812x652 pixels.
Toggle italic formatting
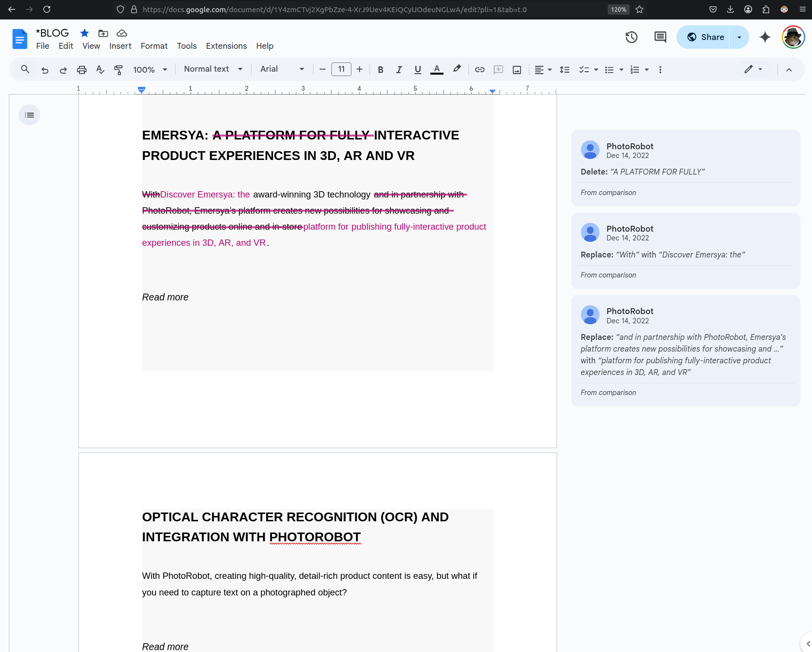click(x=399, y=70)
